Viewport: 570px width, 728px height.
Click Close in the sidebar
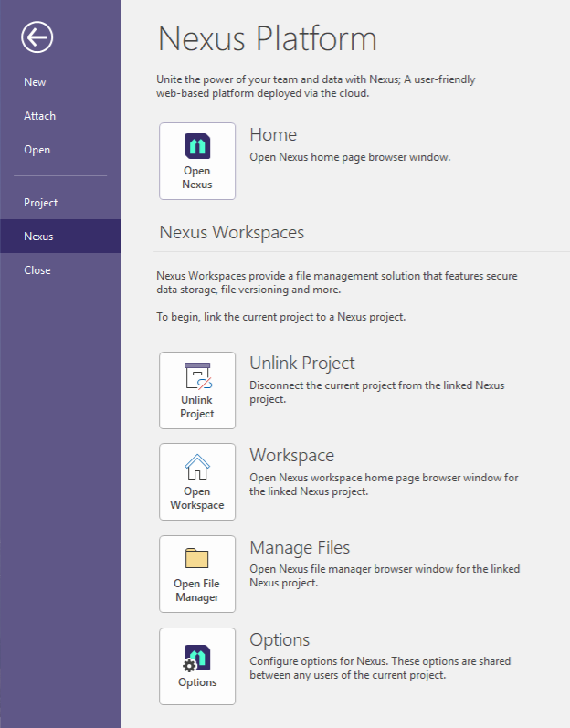[60, 270]
